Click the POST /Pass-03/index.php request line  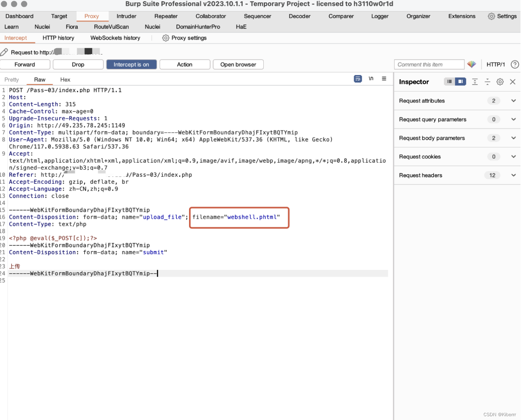point(65,90)
